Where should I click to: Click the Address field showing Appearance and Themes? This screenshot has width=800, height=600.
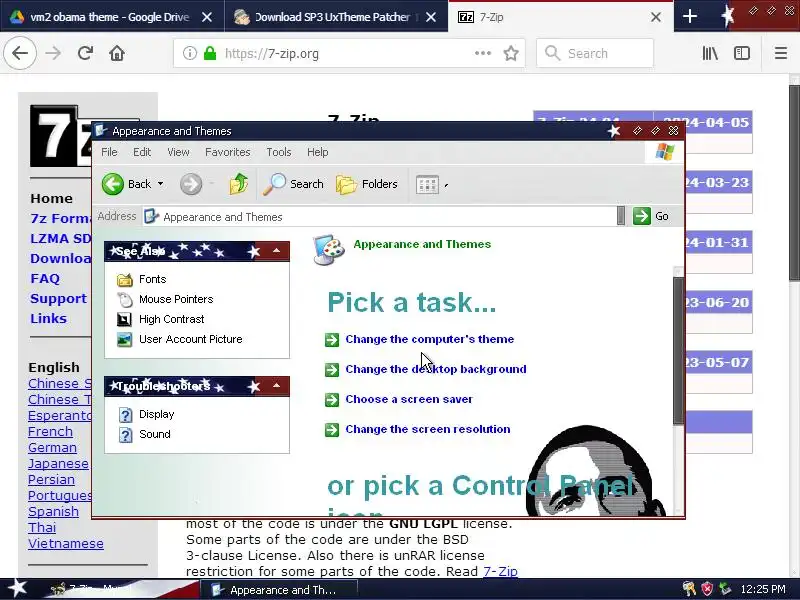pyautogui.click(x=379, y=217)
